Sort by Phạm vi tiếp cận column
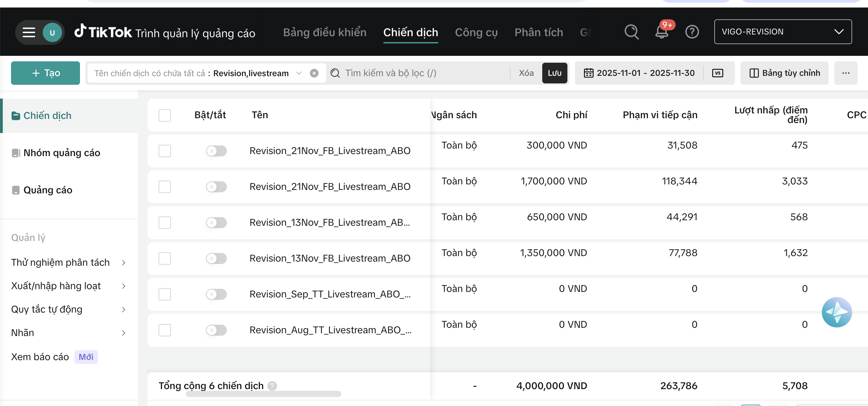Image resolution: width=868 pixels, height=406 pixels. pyautogui.click(x=660, y=115)
